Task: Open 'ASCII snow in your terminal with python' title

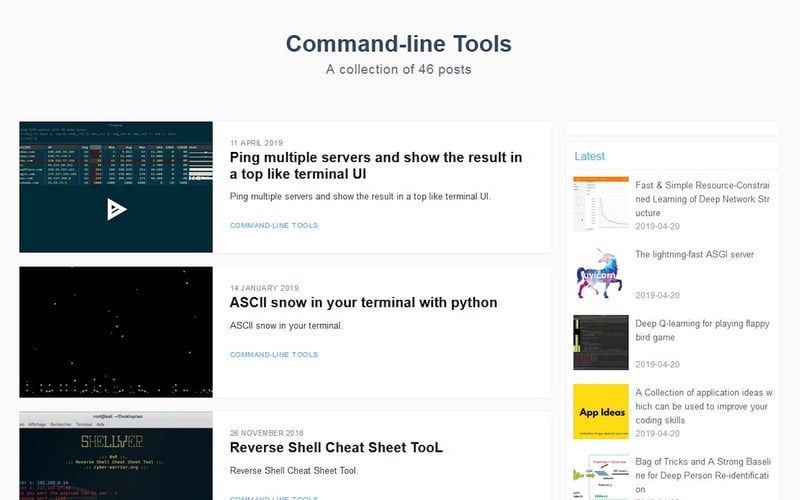Action: pos(363,303)
